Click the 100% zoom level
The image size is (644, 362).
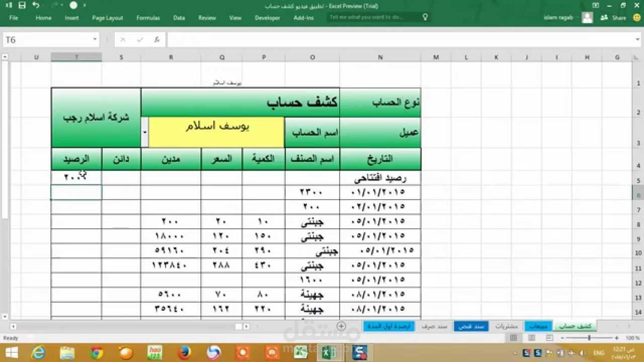[632, 338]
